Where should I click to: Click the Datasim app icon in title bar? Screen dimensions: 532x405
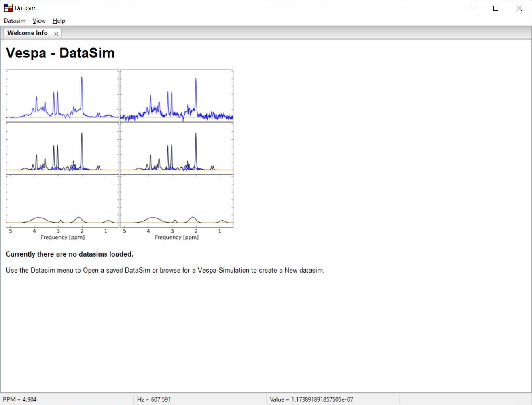coord(8,8)
